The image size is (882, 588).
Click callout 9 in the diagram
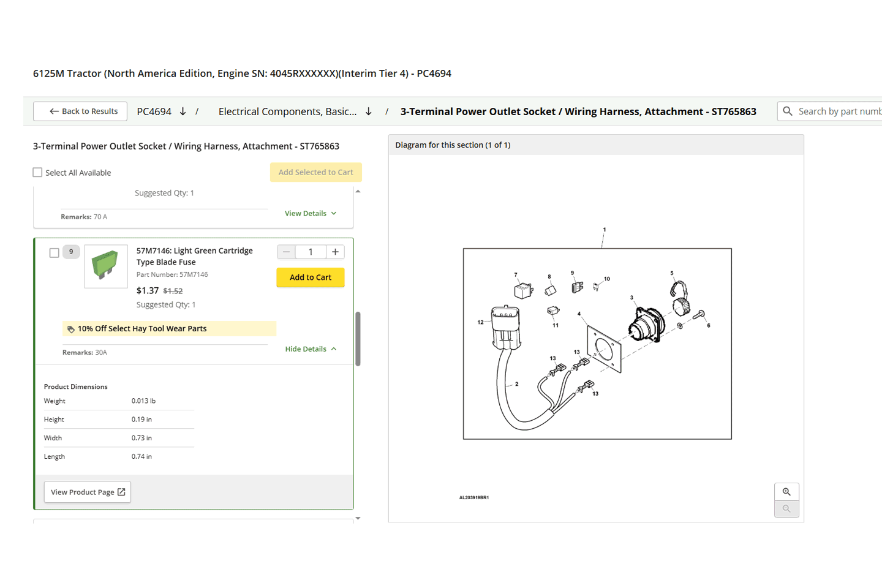[572, 273]
